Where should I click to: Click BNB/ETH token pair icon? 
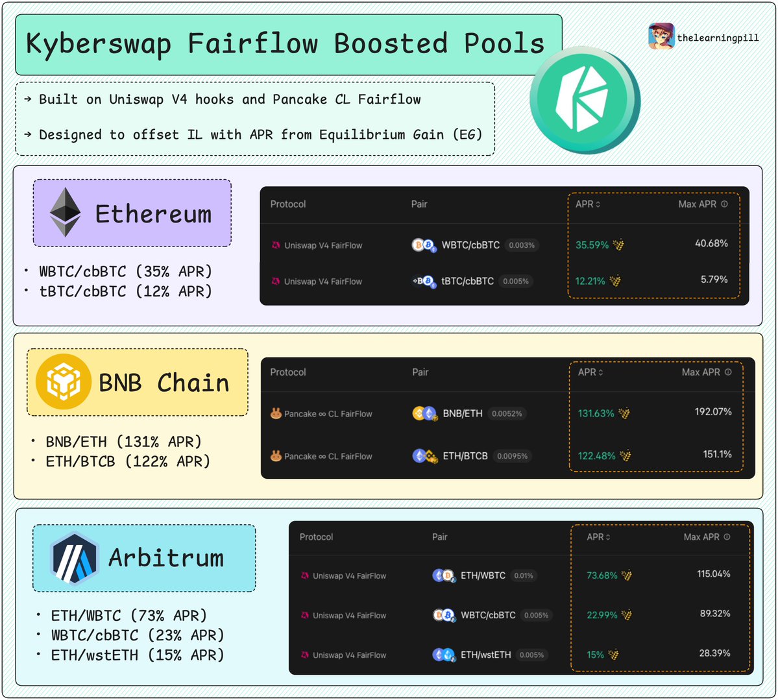pos(425,413)
